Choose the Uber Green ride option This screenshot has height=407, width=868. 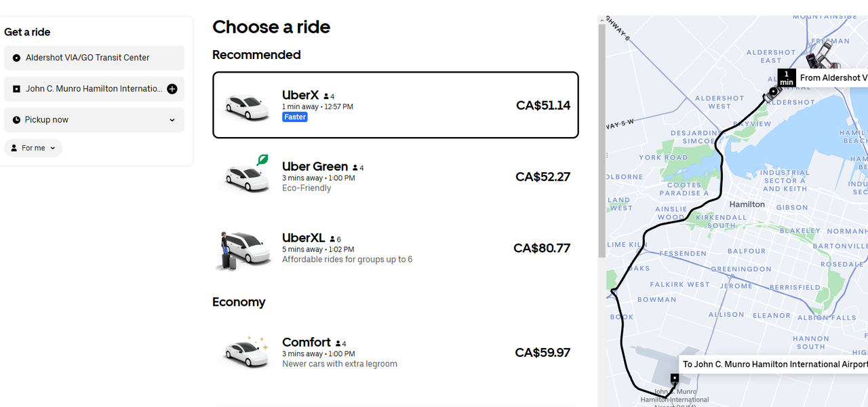395,176
